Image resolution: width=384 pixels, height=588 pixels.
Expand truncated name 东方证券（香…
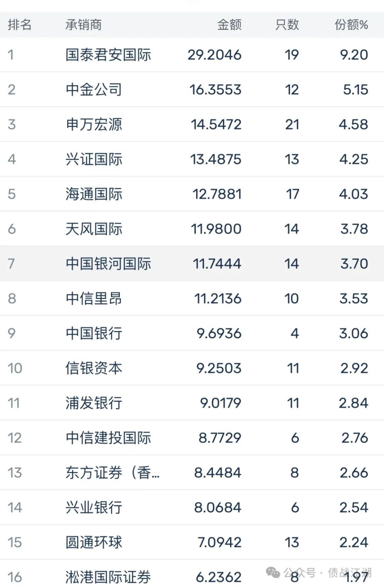click(113, 473)
